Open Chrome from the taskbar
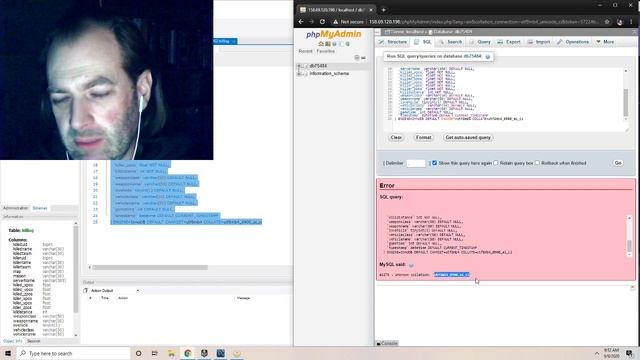The width and height of the screenshot is (640, 360). click(x=188, y=353)
